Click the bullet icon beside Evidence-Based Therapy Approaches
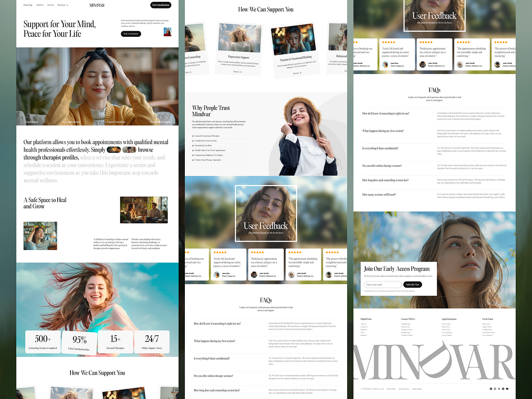532x399 pixels. [x=193, y=160]
